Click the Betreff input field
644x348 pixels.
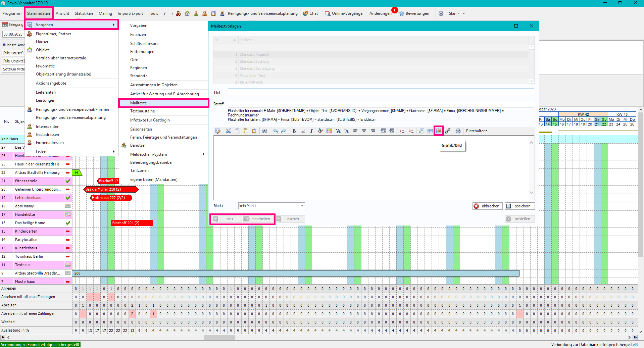coord(381,104)
